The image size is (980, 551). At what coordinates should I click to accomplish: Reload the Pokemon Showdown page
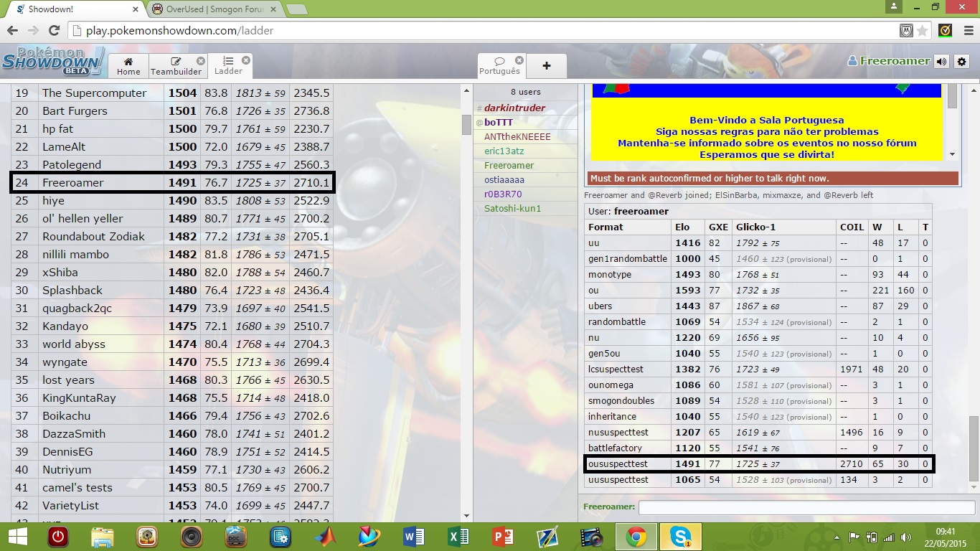(x=54, y=31)
